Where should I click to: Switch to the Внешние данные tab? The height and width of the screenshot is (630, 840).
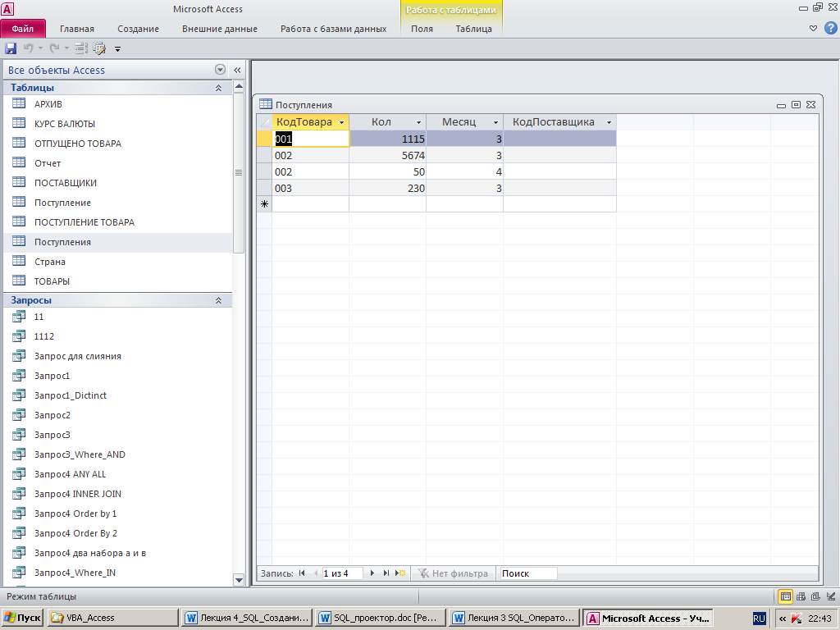click(220, 29)
